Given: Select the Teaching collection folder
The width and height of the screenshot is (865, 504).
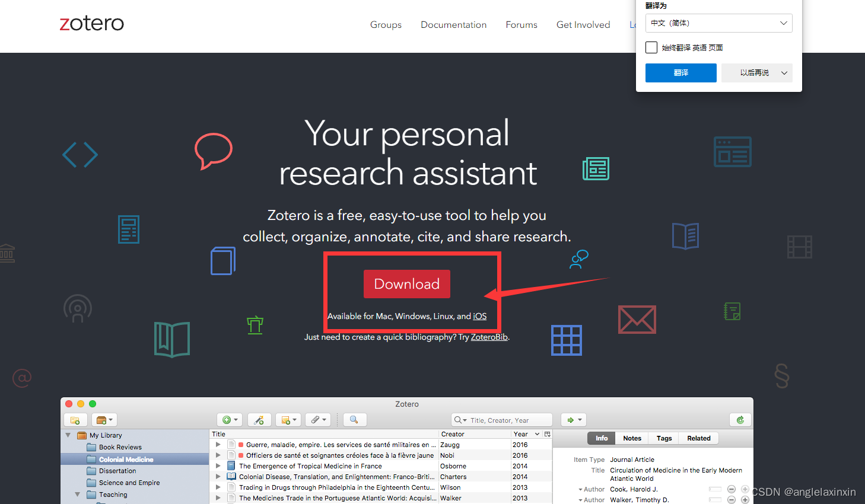Looking at the screenshot, I should (113, 495).
